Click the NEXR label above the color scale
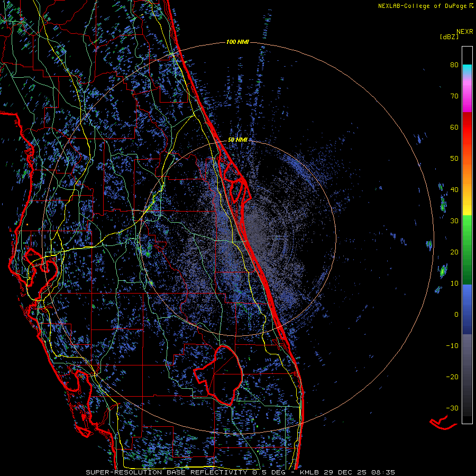This screenshot has width=476, height=476. click(x=464, y=31)
